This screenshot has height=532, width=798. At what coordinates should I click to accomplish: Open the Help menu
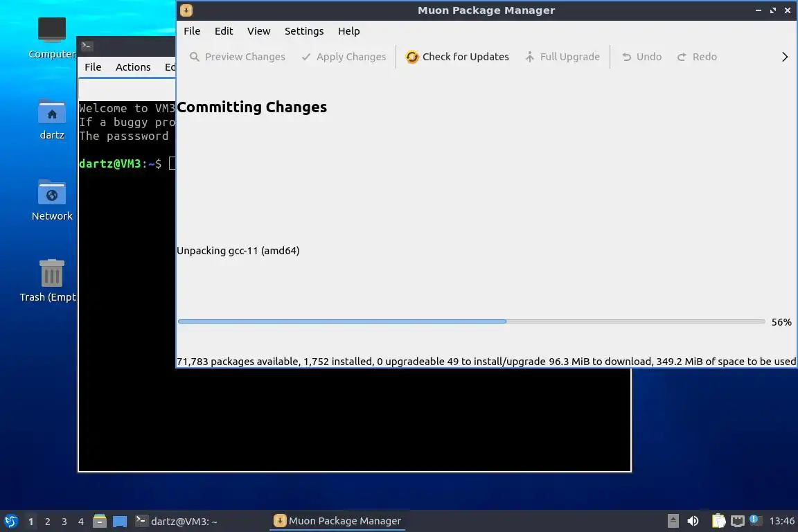point(348,31)
